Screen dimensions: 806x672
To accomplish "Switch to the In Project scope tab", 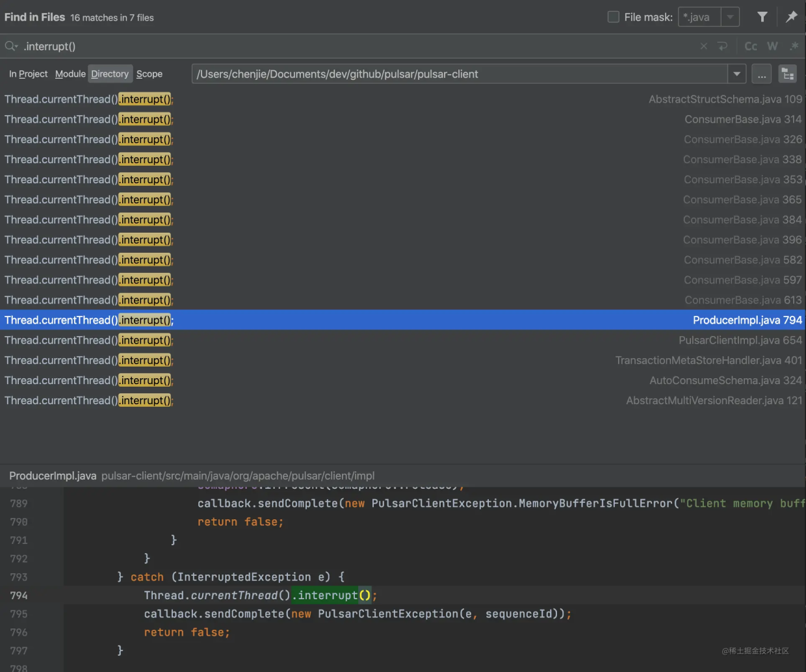I will click(x=28, y=74).
